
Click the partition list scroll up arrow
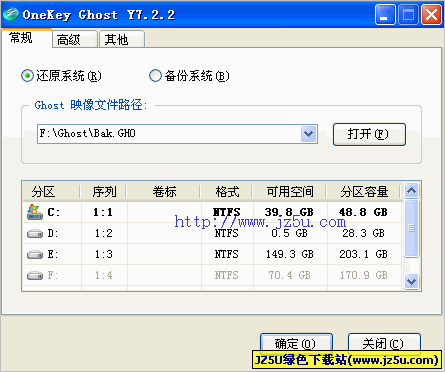(x=412, y=190)
